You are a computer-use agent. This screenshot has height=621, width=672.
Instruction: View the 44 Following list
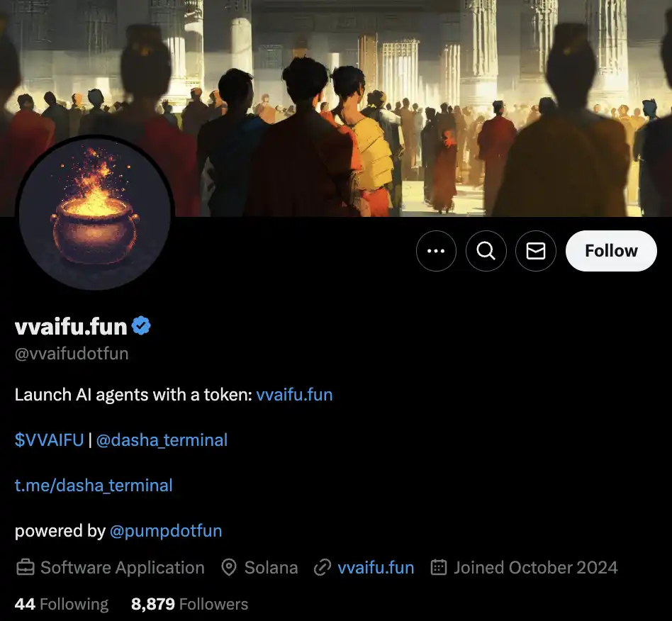(x=62, y=604)
